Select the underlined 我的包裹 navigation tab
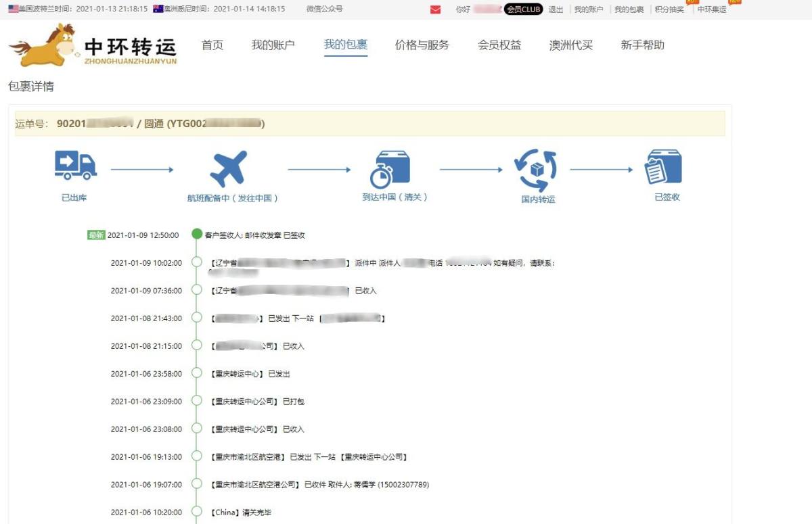The width and height of the screenshot is (812, 524). pyautogui.click(x=346, y=45)
